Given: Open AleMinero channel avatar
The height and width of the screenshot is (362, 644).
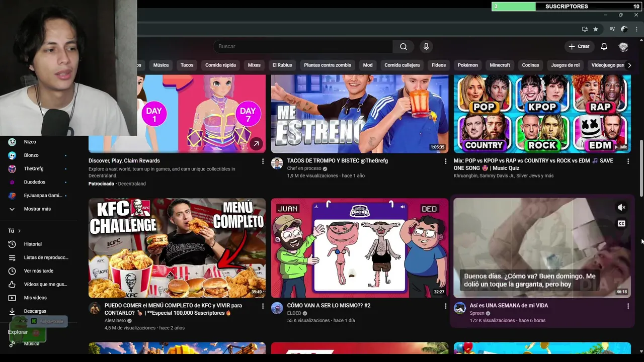Looking at the screenshot, I should point(95,308).
